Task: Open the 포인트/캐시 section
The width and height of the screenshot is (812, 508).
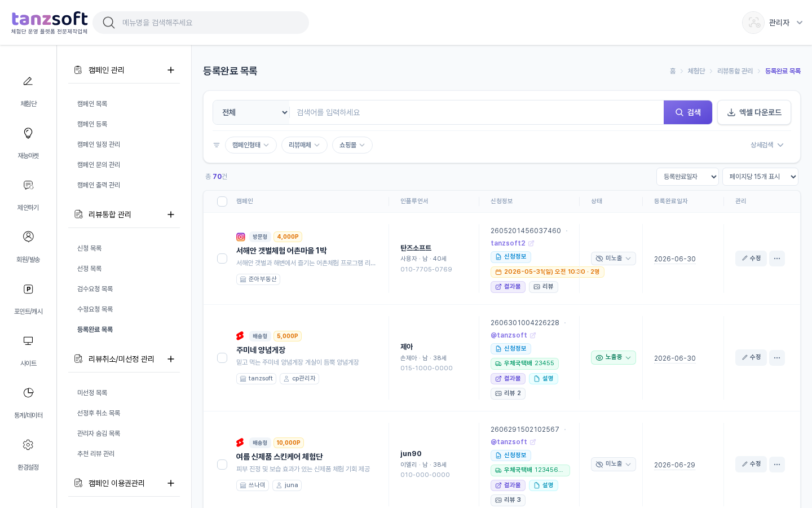Action: [28, 299]
